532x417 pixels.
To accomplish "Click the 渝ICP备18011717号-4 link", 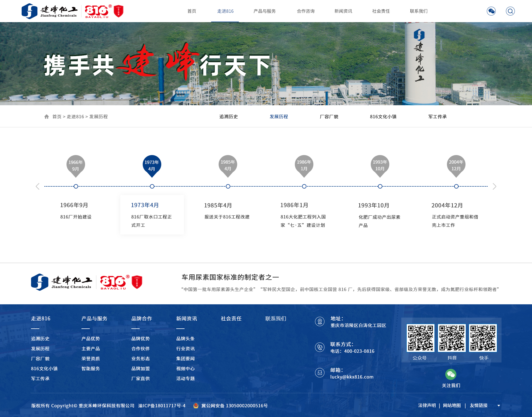I will click(162, 406).
